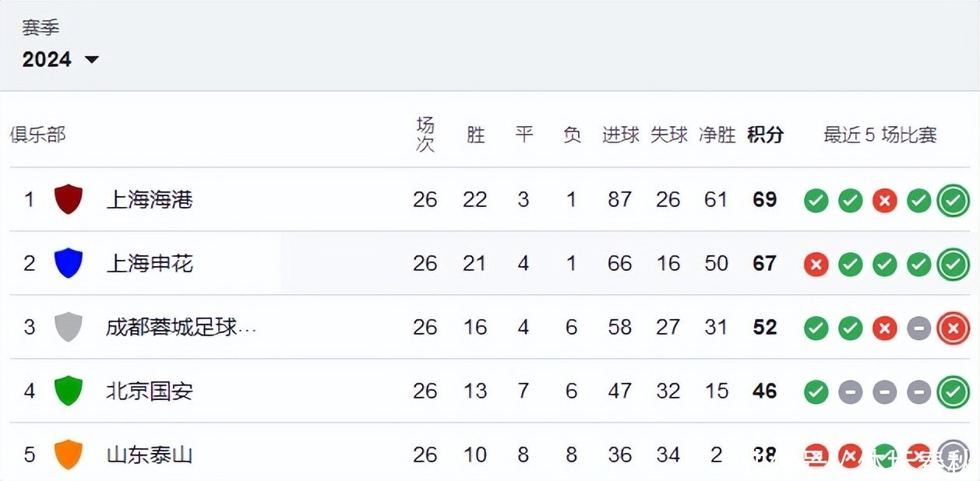Click the 上海申花 blue shield crest
The height and width of the screenshot is (481, 980).
(69, 263)
